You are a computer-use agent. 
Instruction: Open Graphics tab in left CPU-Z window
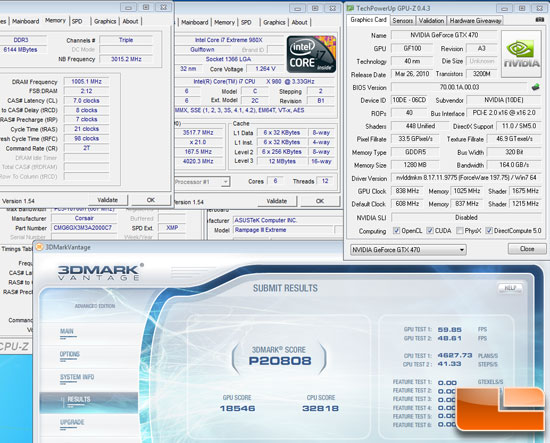pyautogui.click(x=105, y=21)
